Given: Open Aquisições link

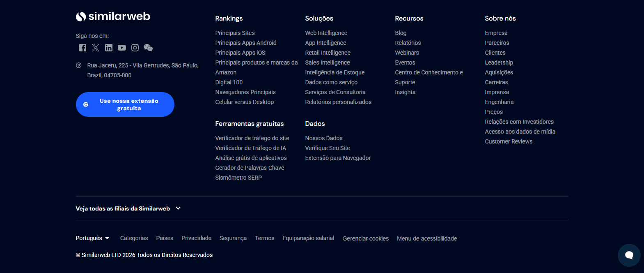Looking at the screenshot, I should tap(499, 72).
